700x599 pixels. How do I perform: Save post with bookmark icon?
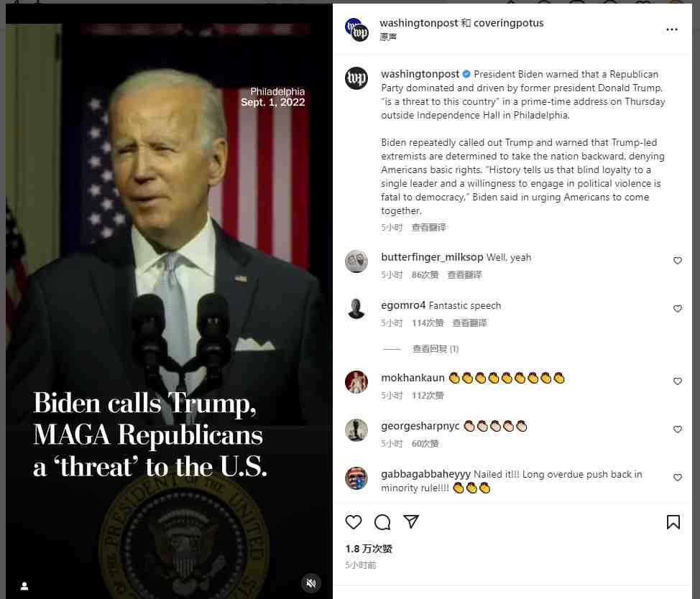click(673, 522)
